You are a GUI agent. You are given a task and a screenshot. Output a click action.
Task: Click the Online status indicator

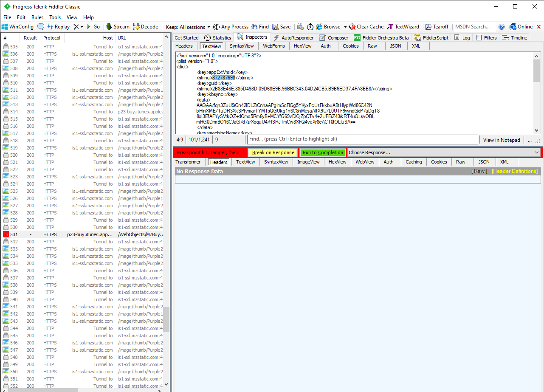tap(521, 27)
